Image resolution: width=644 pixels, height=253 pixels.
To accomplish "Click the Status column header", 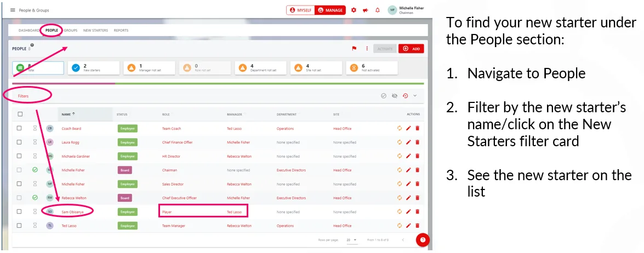I will point(122,114).
